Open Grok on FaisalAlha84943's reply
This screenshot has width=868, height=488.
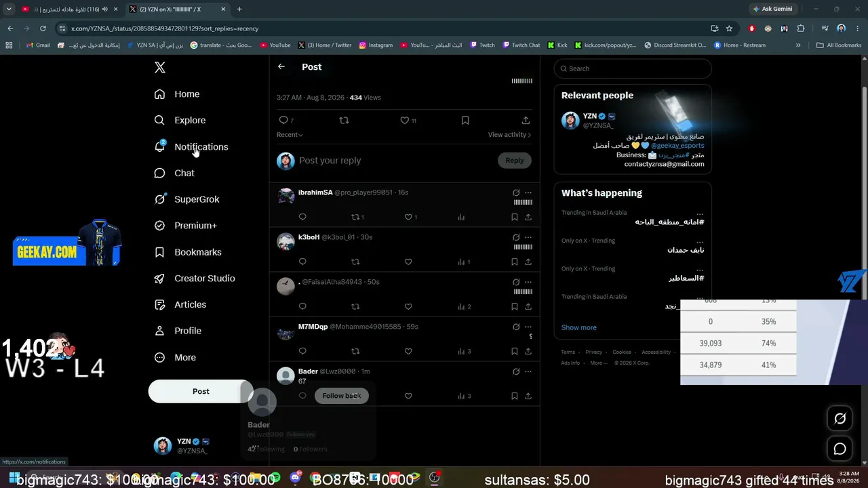pyautogui.click(x=516, y=282)
